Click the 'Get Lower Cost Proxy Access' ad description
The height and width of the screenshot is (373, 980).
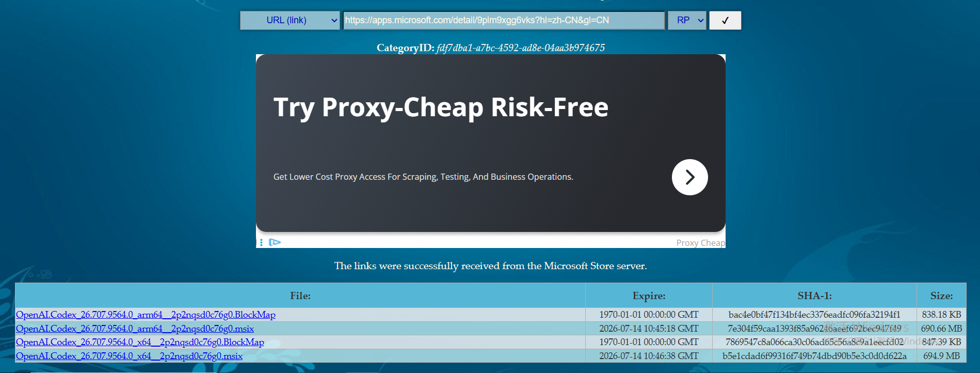423,177
